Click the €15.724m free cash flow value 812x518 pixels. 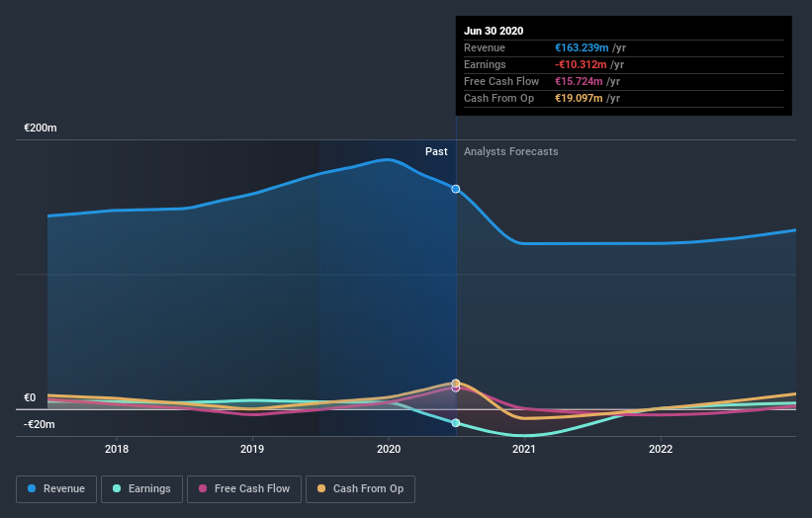[x=579, y=81]
